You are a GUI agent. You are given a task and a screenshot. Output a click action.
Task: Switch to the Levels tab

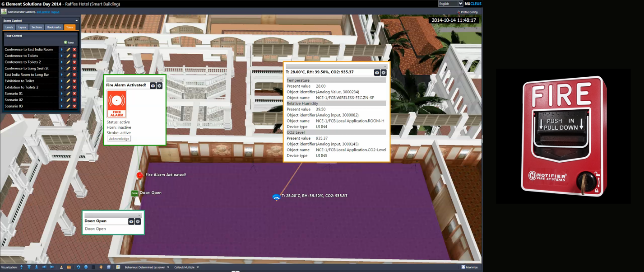(x=9, y=28)
